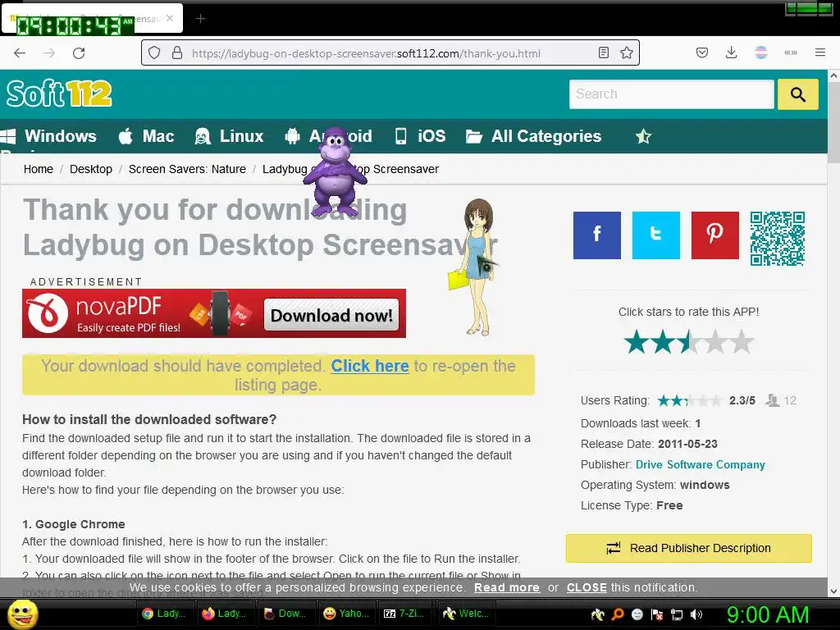Viewport: 840px width, 630px height.
Task: Click the padlock site security icon
Action: (x=177, y=53)
